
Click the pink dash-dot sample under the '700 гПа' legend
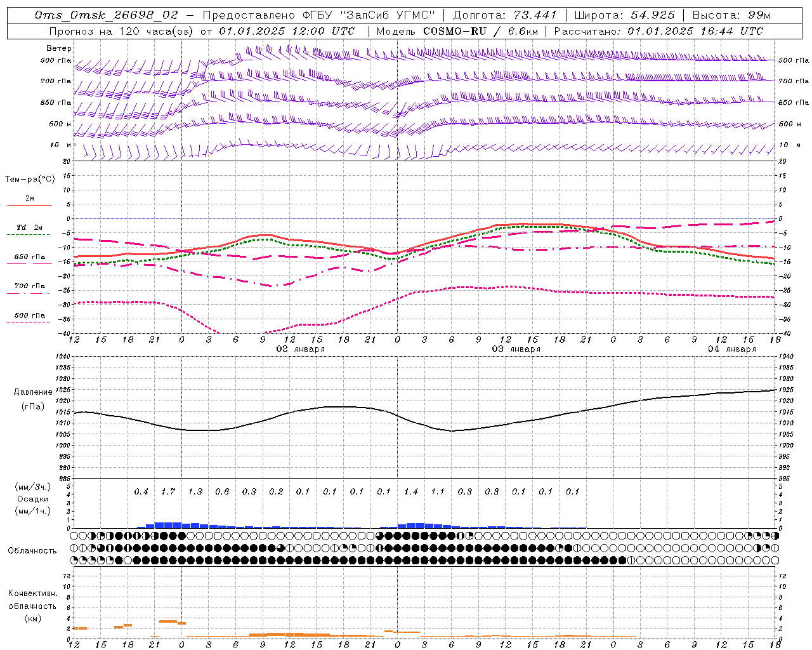[29, 293]
